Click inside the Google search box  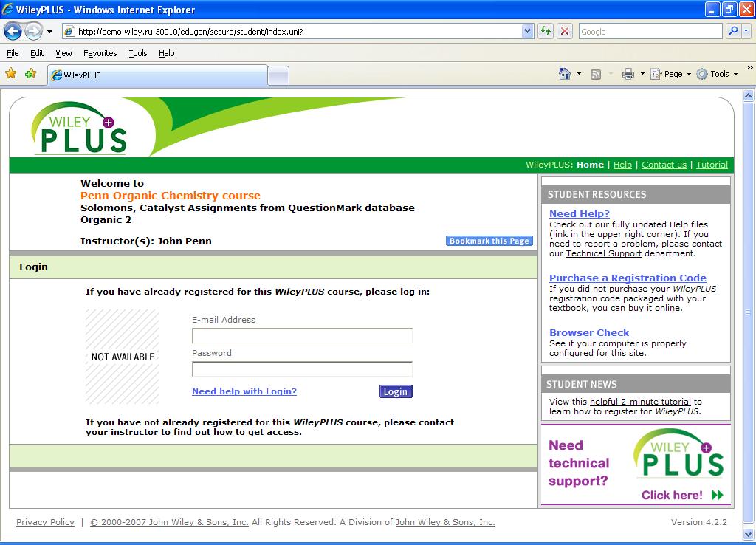coord(650,32)
